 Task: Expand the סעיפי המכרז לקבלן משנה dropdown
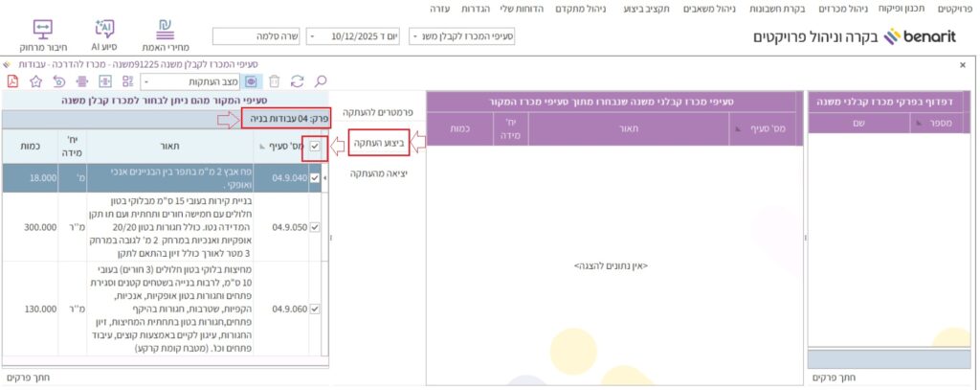[x=415, y=35]
